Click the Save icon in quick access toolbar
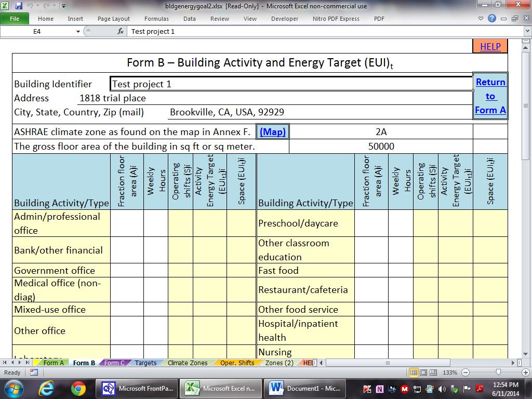Viewport: 532px width, 399px height. pos(19,6)
